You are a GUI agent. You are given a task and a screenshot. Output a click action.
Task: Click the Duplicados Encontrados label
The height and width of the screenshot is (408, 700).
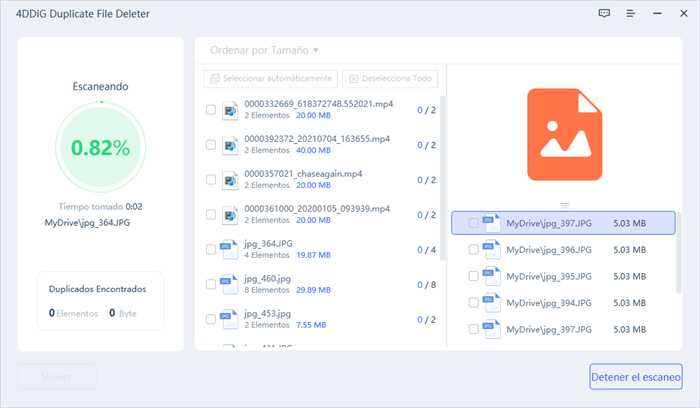[97, 289]
